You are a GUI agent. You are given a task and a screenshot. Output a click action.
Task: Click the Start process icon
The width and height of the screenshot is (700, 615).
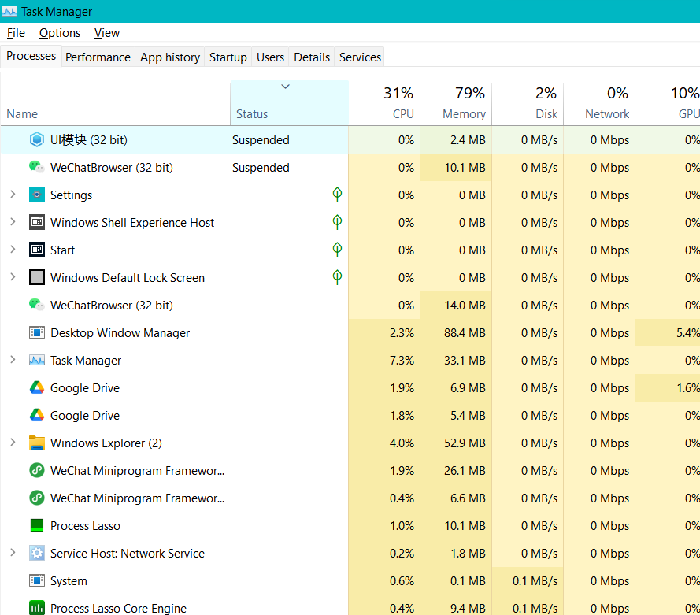36,250
